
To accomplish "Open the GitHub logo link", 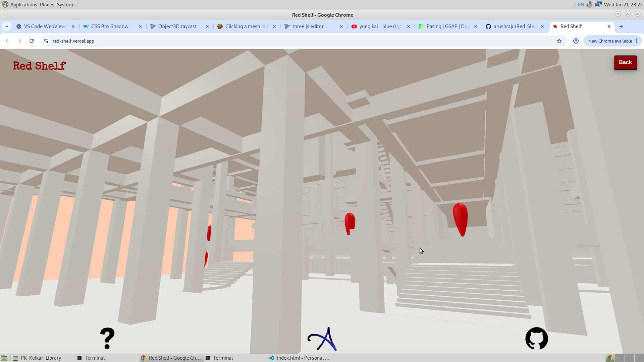I will coord(536,338).
